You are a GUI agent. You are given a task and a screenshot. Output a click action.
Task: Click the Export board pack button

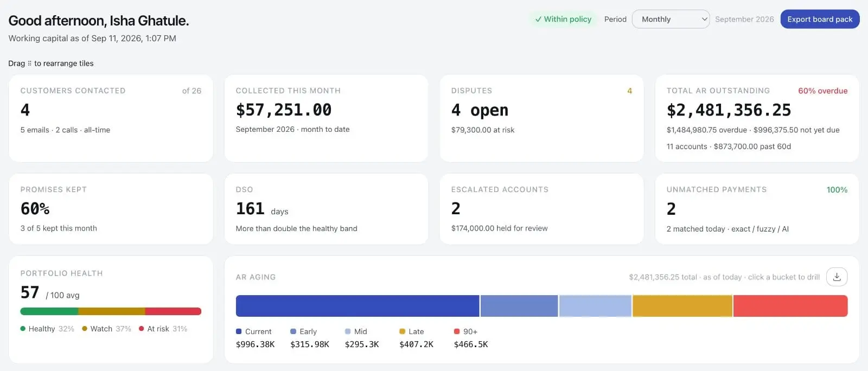(x=820, y=19)
